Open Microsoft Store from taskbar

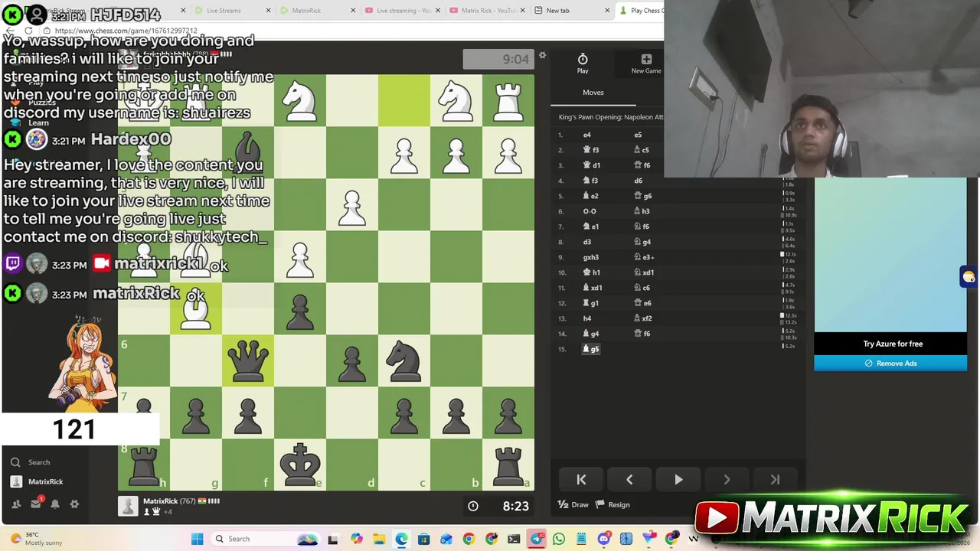pos(423,539)
